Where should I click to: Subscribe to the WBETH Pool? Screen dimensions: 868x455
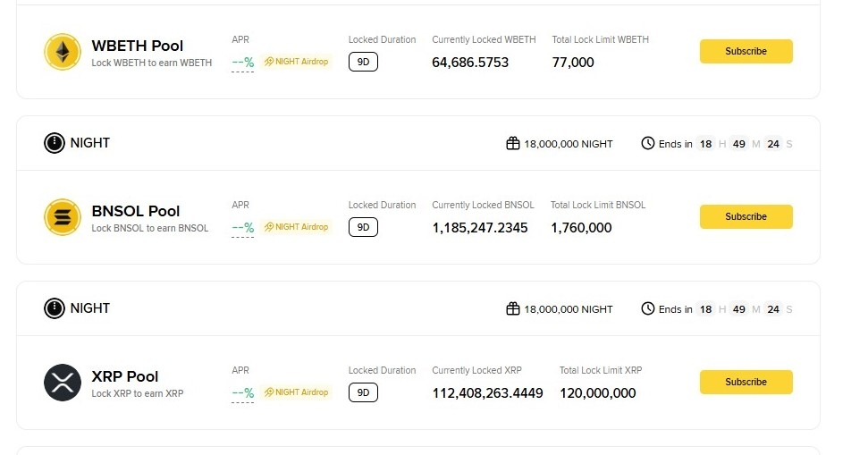746,51
